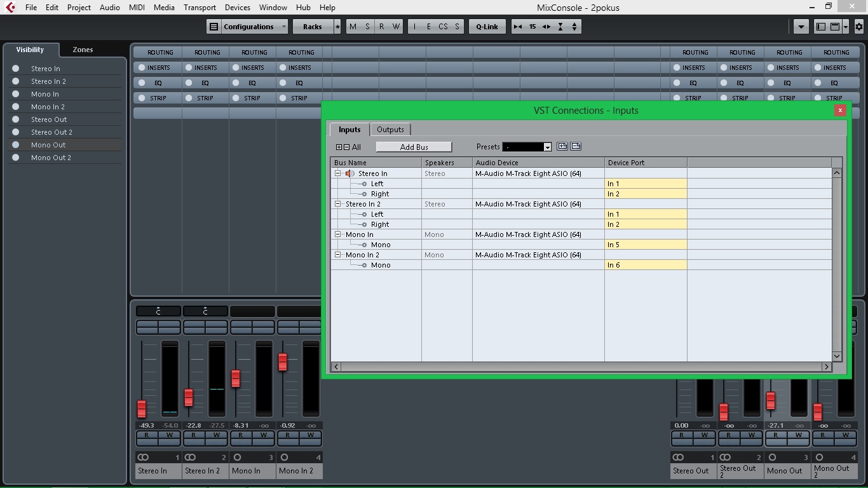Click the Configurations list icon in toolbar
868x488 pixels.
[x=214, y=27]
